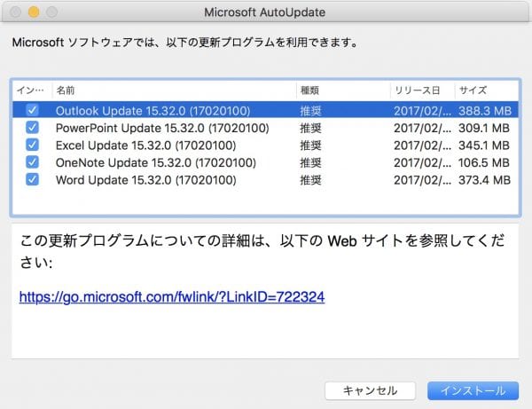This screenshot has width=532, height=409.
Task: Sort by the リリース日 column header
Action: tap(418, 90)
